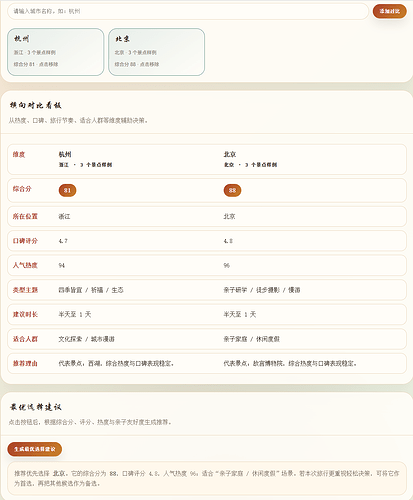Click the score badge 81
Screen dimensions: 413x500
click(67, 190)
